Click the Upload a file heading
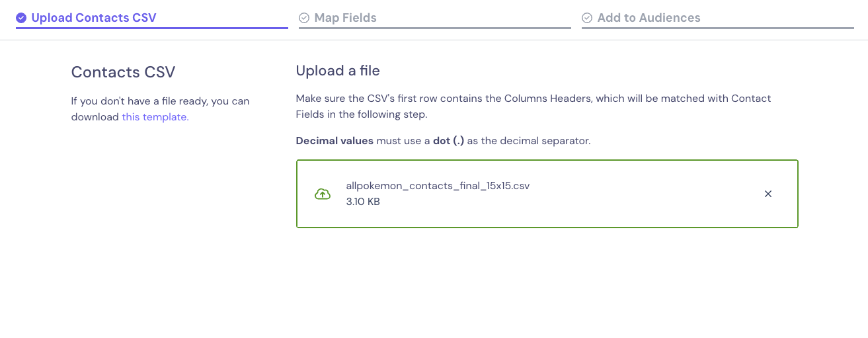Viewport: 868px width, 338px height. click(x=338, y=70)
